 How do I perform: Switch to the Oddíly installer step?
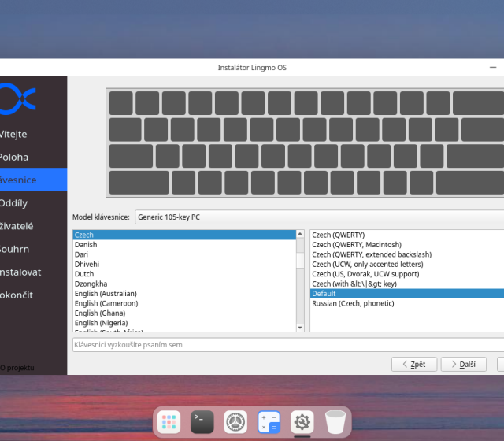point(14,203)
